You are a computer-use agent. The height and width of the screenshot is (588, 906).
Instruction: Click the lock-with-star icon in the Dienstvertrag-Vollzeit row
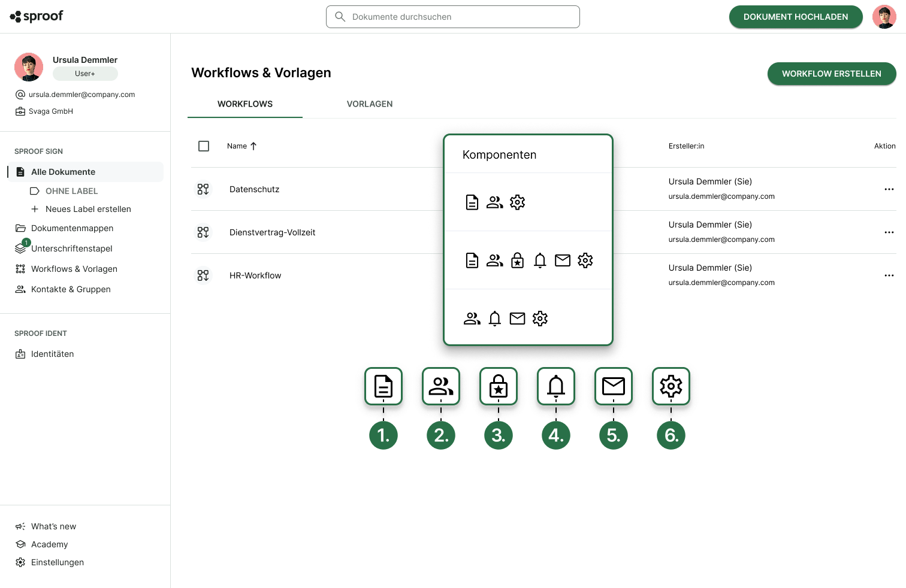(518, 260)
